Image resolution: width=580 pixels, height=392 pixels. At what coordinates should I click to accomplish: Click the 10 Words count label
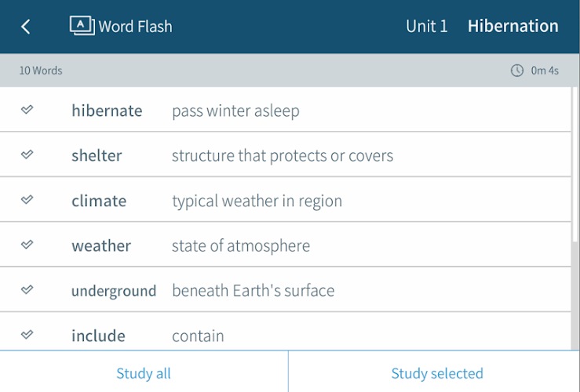(x=41, y=71)
